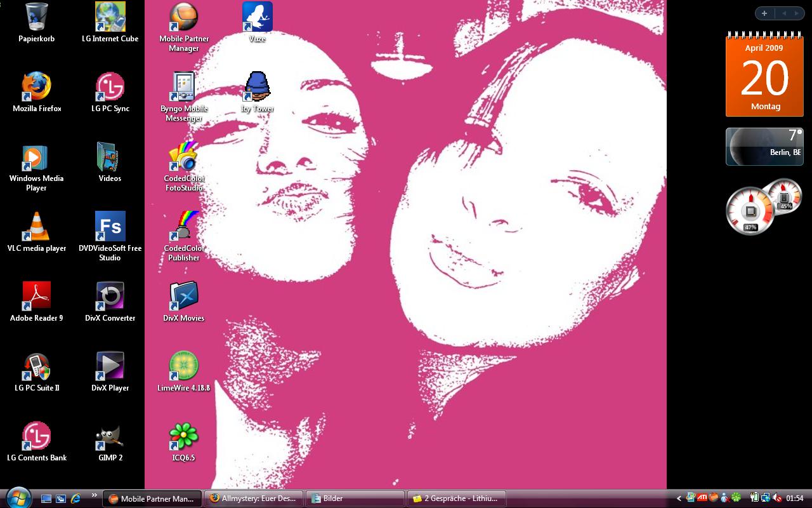Click the Internet Explorer quick launch icon

pyautogui.click(x=76, y=498)
